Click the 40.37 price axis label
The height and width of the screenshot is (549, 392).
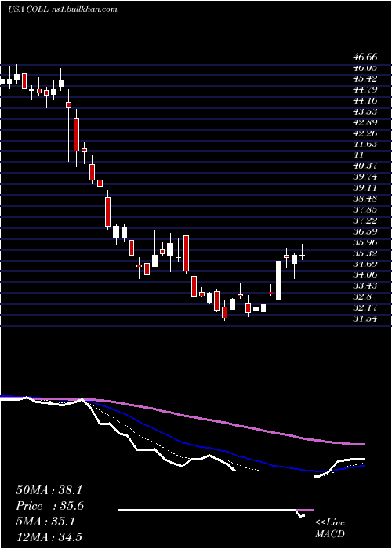click(x=364, y=165)
